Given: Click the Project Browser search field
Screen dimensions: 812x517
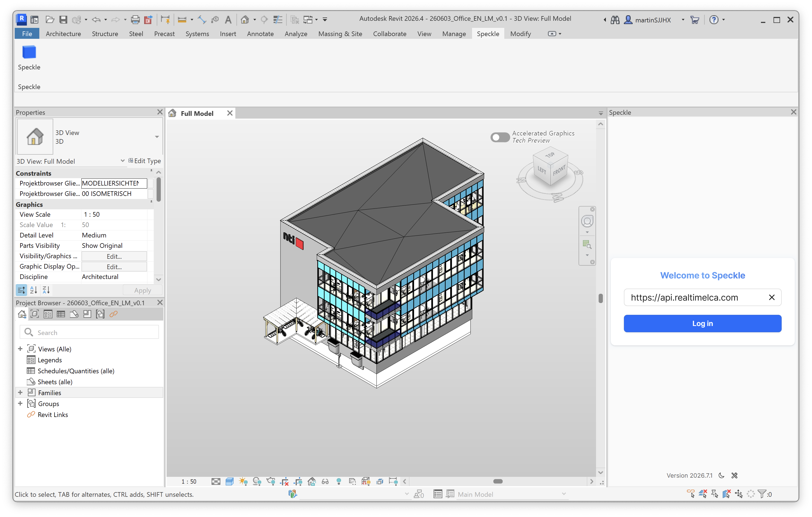Looking at the screenshot, I should point(89,332).
